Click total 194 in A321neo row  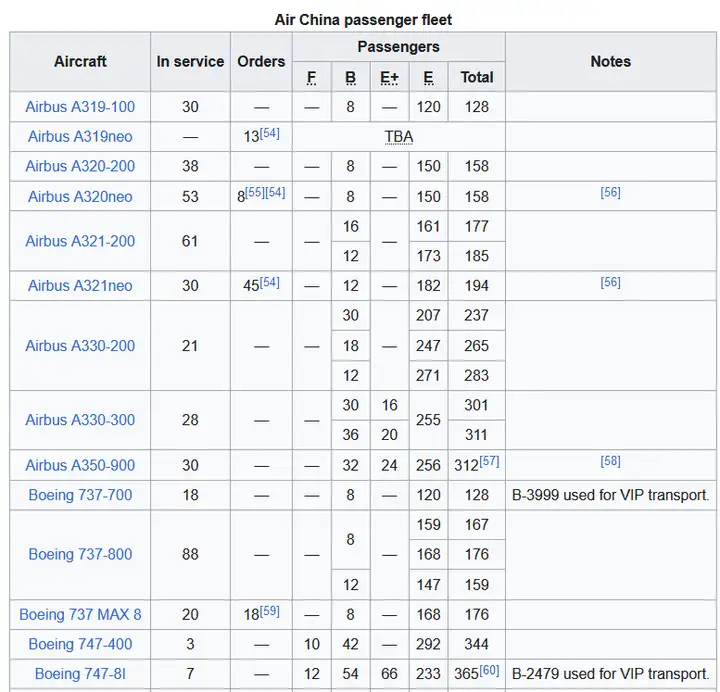coord(477,285)
